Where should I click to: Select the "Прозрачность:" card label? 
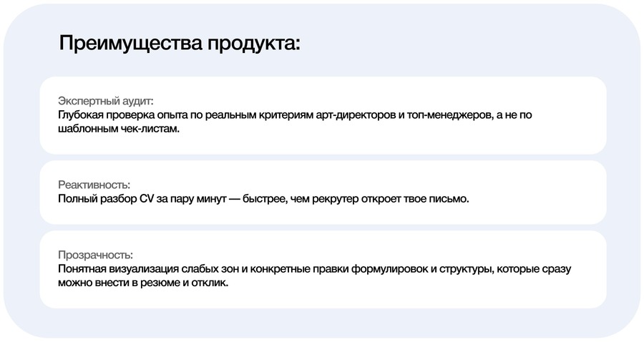pyautogui.click(x=95, y=255)
